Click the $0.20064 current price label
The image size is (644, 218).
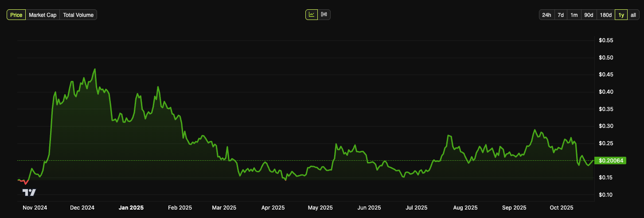610,160
